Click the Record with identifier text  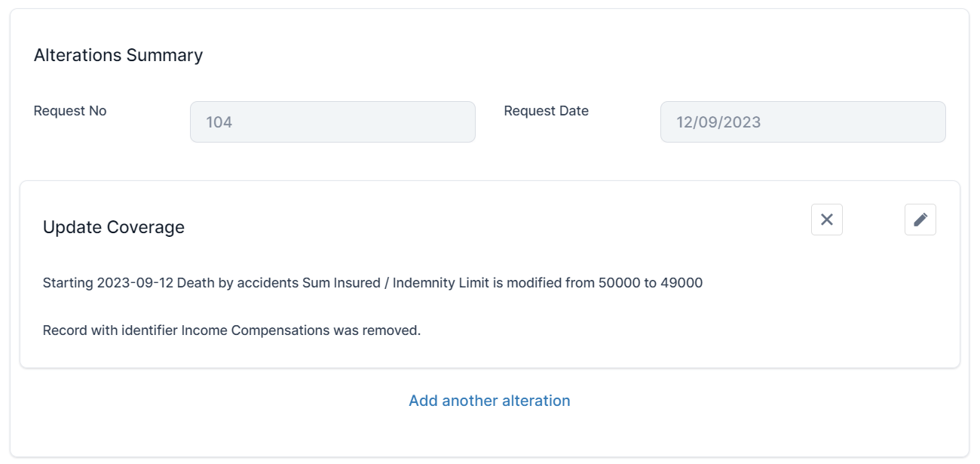[x=110, y=330]
